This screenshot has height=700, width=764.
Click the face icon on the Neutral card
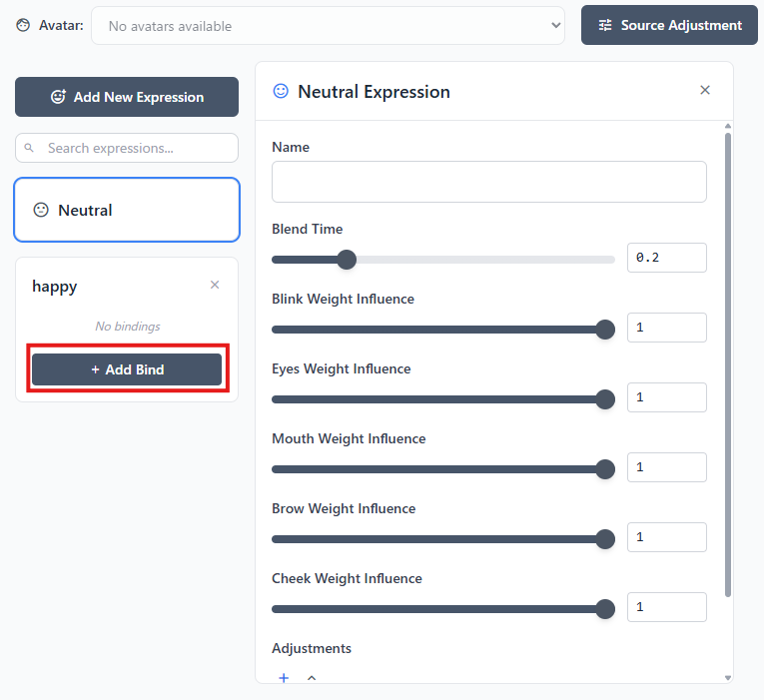coord(41,210)
